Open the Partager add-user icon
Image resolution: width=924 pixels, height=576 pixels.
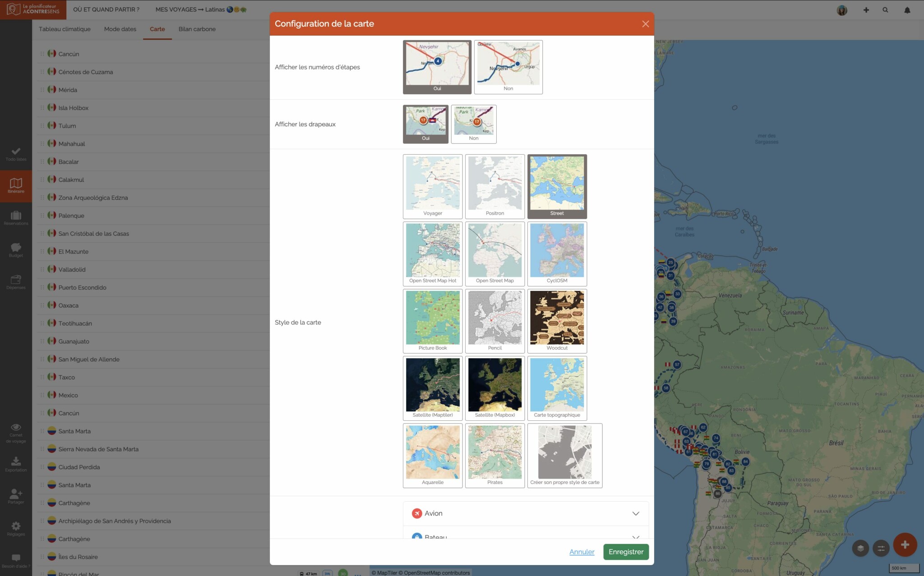tap(16, 496)
